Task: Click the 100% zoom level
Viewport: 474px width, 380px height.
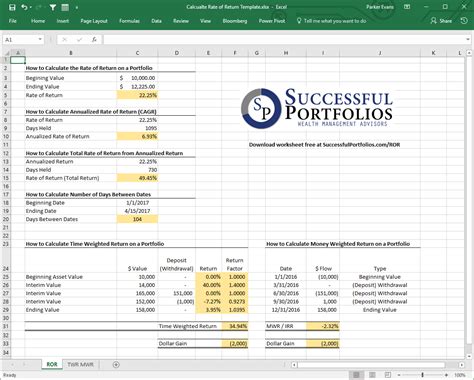Action: coord(460,375)
